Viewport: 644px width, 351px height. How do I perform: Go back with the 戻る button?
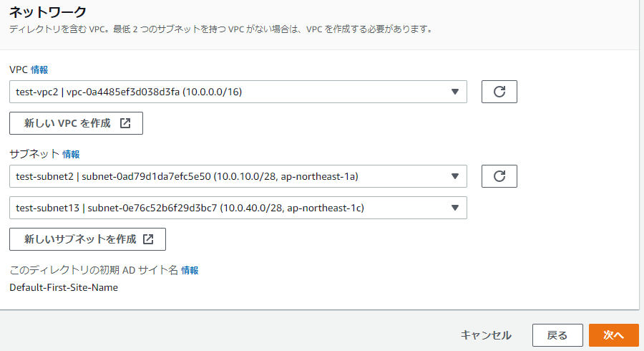pos(557,335)
